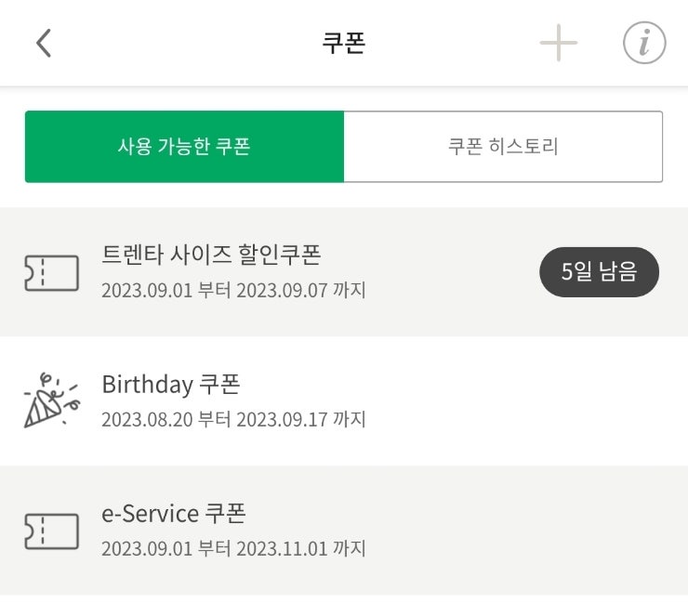This screenshot has height=616, width=688.
Task: Click end date 2023.11.01 of e-Service coupon
Action: tap(282, 549)
